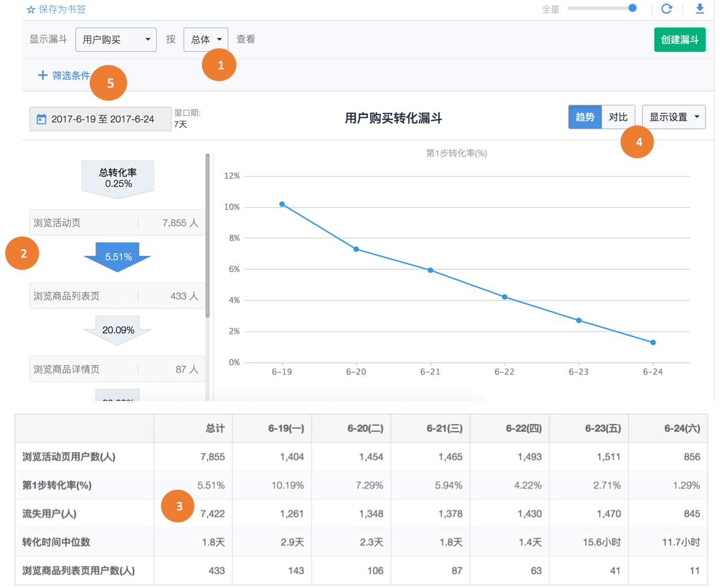This screenshot has height=588, width=720.
Task: Click the 浏览商品列表页用户数(人) row label
Action: tap(79, 571)
